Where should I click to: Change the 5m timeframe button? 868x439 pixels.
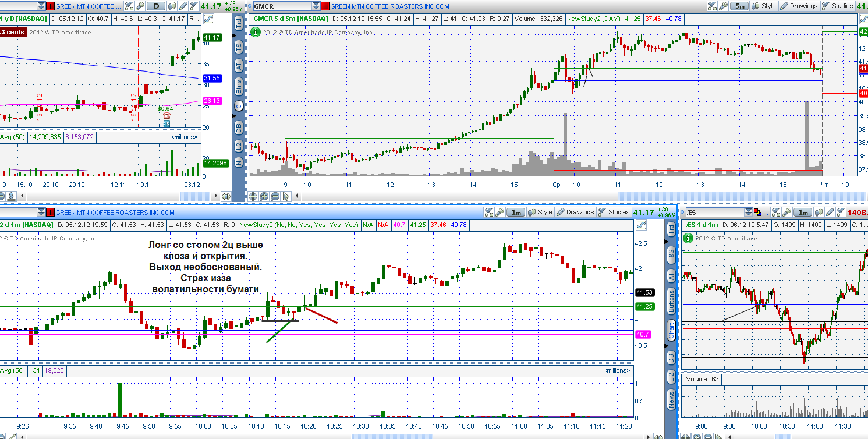point(739,6)
